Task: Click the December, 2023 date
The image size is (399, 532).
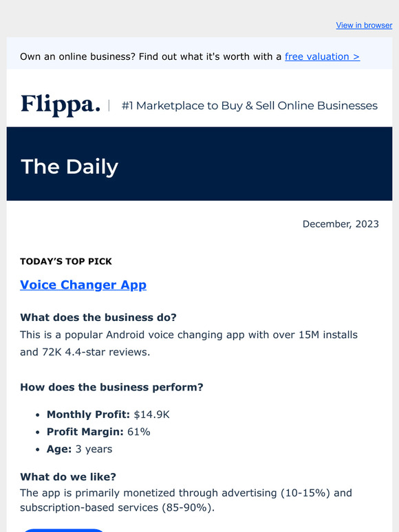Action: [341, 224]
